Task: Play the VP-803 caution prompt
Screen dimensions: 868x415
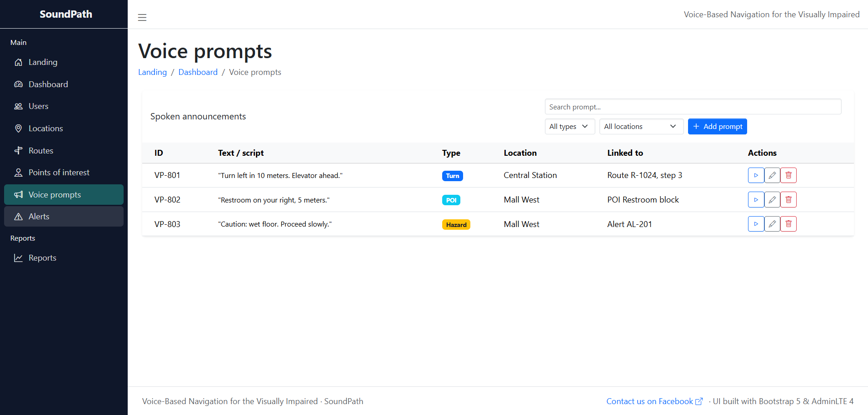Action: point(756,224)
